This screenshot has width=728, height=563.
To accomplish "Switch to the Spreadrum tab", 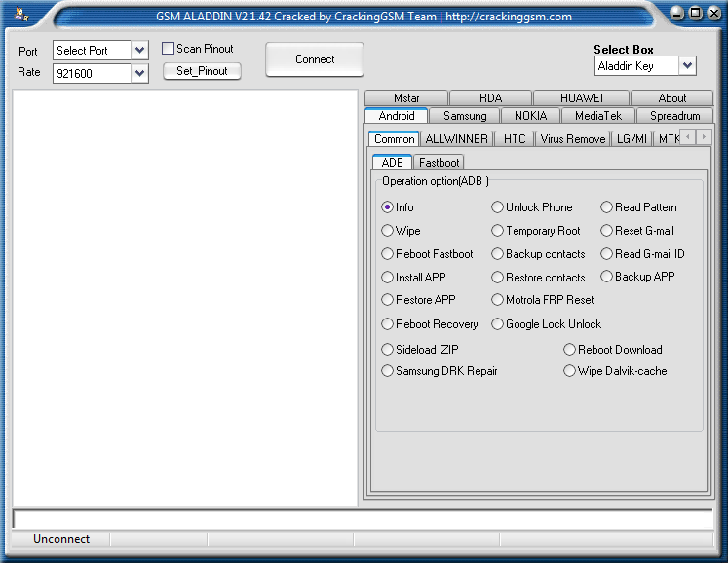I will (674, 115).
